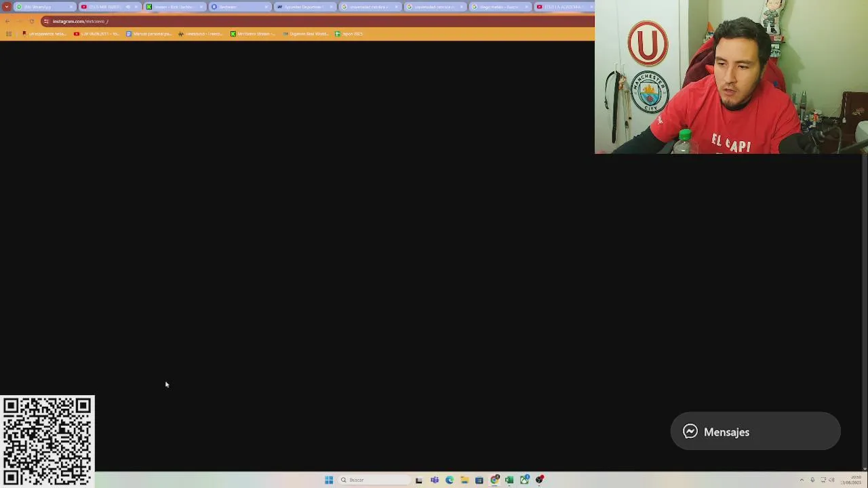Open the apps grid in bookmarks bar
This screenshot has width=868, height=488.
[x=9, y=34]
